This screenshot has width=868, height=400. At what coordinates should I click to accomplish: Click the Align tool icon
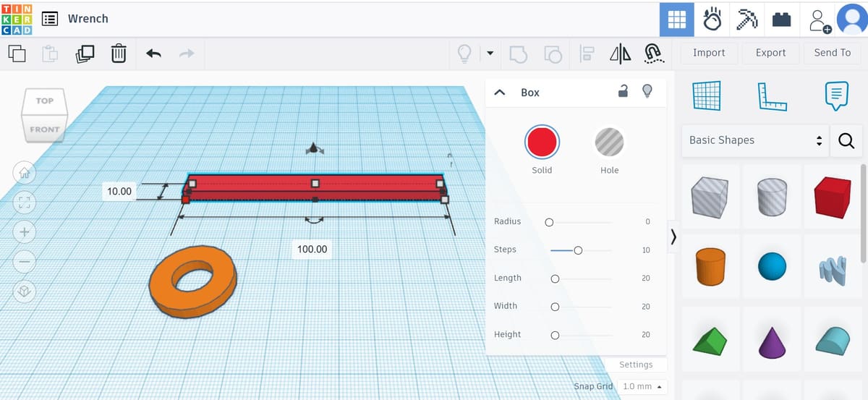pyautogui.click(x=587, y=54)
